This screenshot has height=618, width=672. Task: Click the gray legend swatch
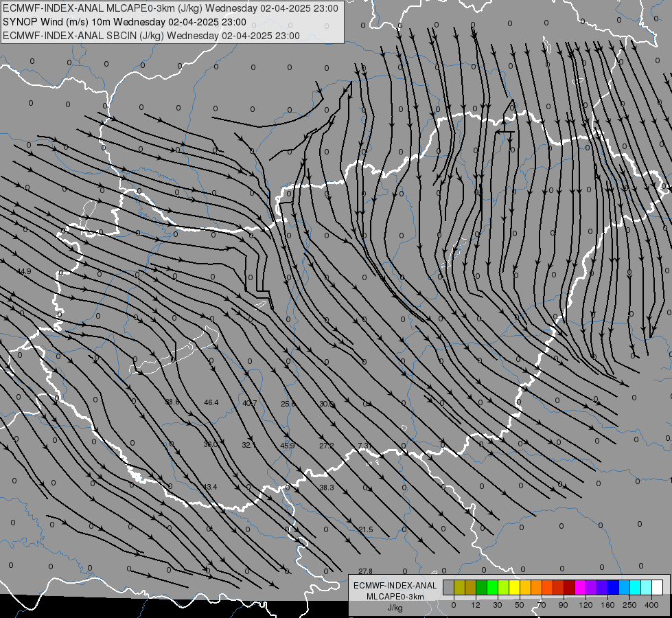(x=449, y=587)
